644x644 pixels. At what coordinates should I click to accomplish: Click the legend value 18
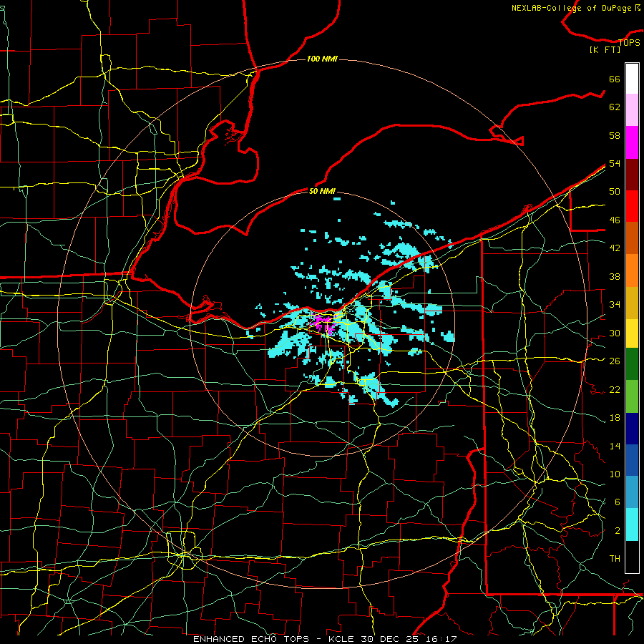[615, 418]
